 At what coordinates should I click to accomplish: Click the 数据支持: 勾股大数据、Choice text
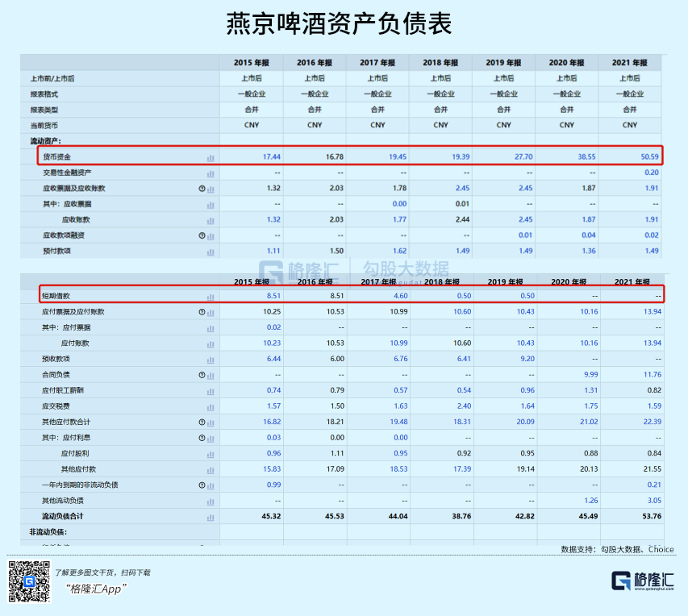[x=617, y=549]
